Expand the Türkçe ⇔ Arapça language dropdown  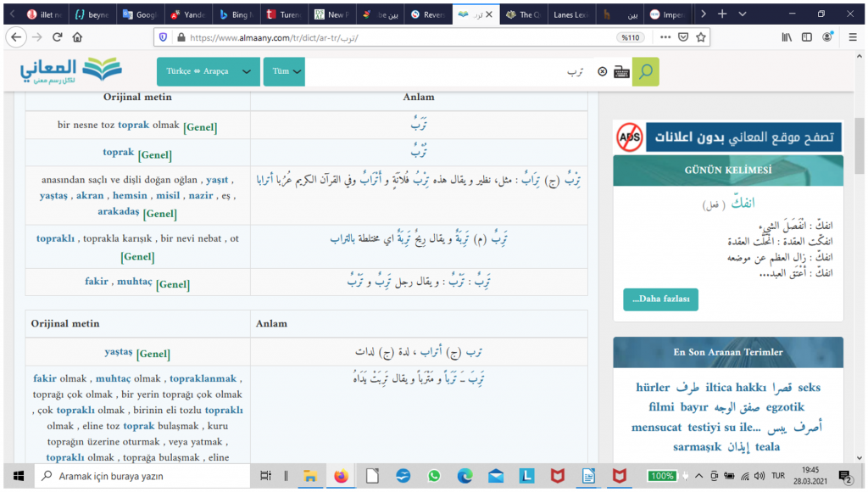coord(207,72)
